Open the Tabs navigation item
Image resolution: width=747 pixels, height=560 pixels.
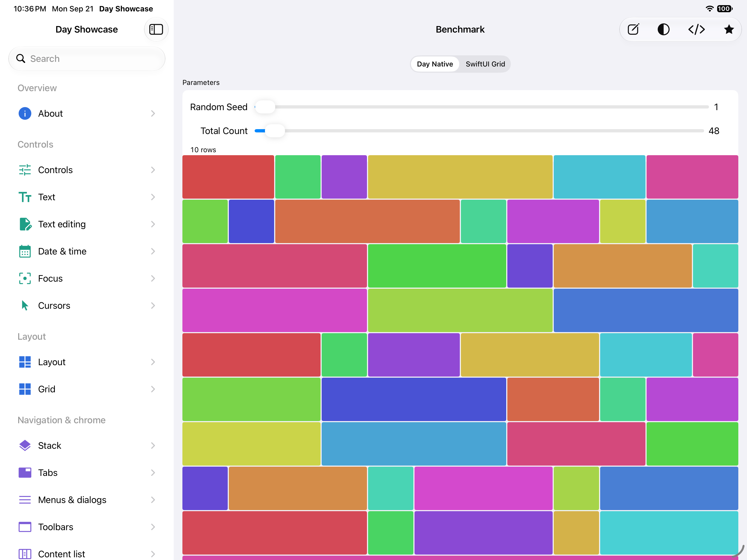(87, 473)
